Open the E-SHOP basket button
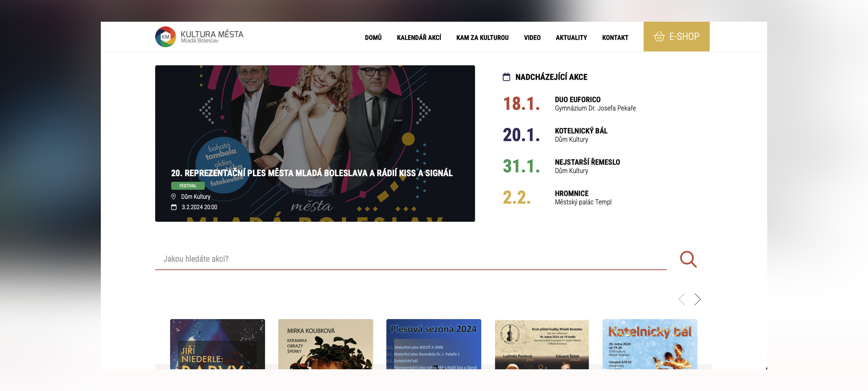The width and height of the screenshot is (868, 391). tap(676, 37)
